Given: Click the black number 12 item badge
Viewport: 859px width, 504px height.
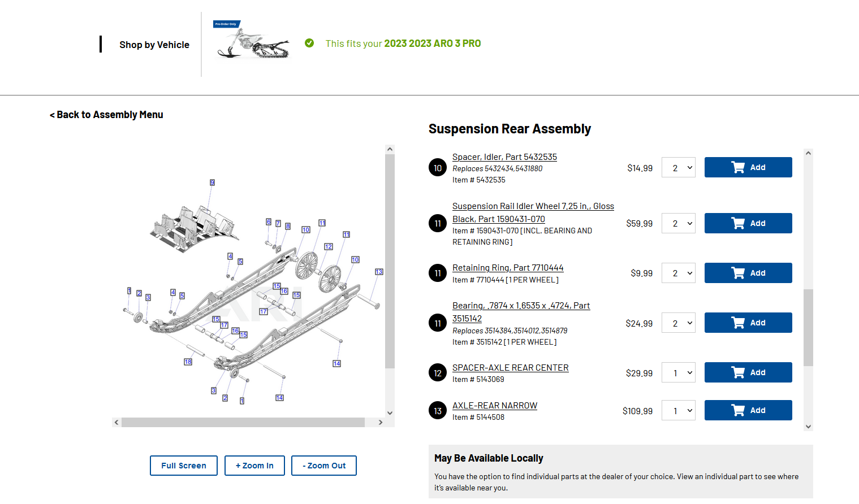Looking at the screenshot, I should click(x=438, y=373).
